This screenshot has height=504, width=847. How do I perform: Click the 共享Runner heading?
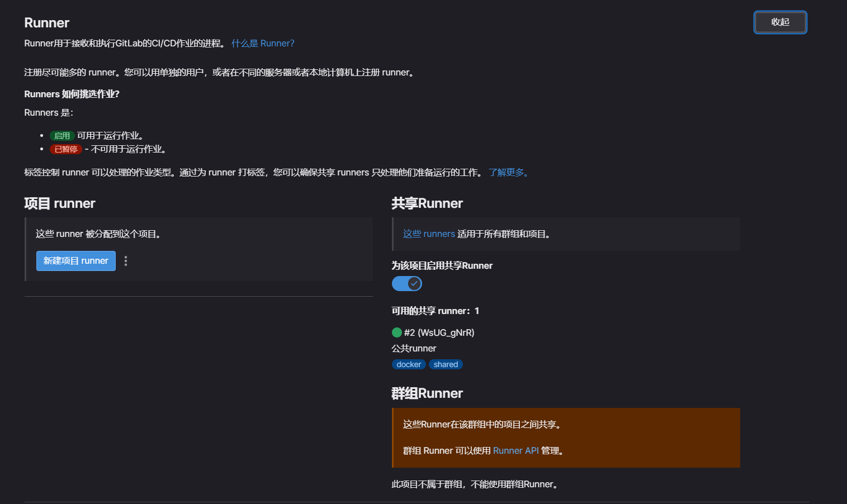tap(427, 203)
